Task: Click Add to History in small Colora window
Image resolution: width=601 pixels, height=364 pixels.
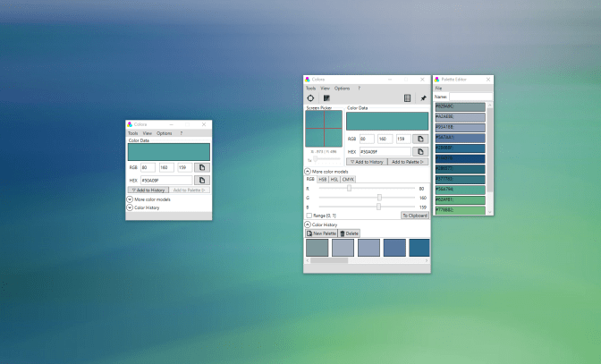Action: click(148, 190)
